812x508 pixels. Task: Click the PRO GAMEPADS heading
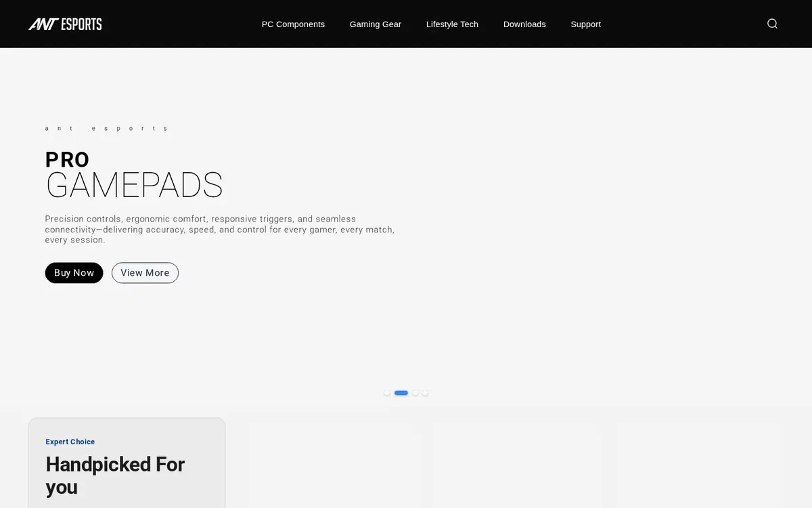point(134,175)
